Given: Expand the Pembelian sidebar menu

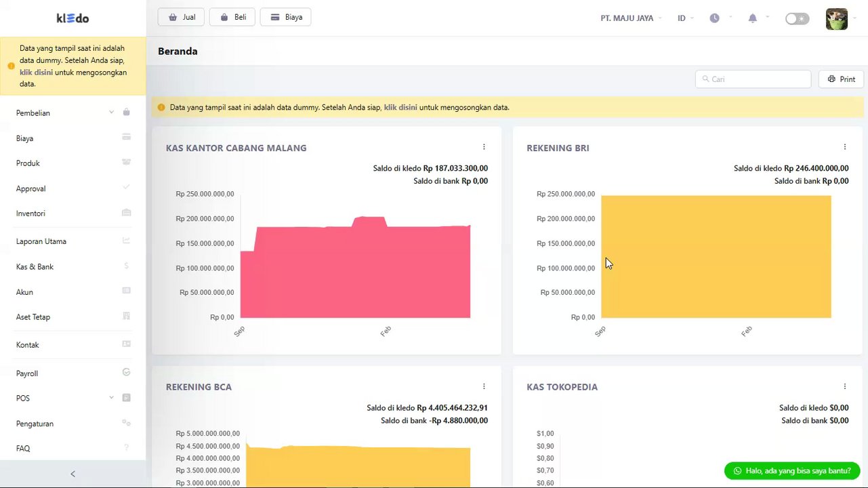Looking at the screenshot, I should pos(73,113).
